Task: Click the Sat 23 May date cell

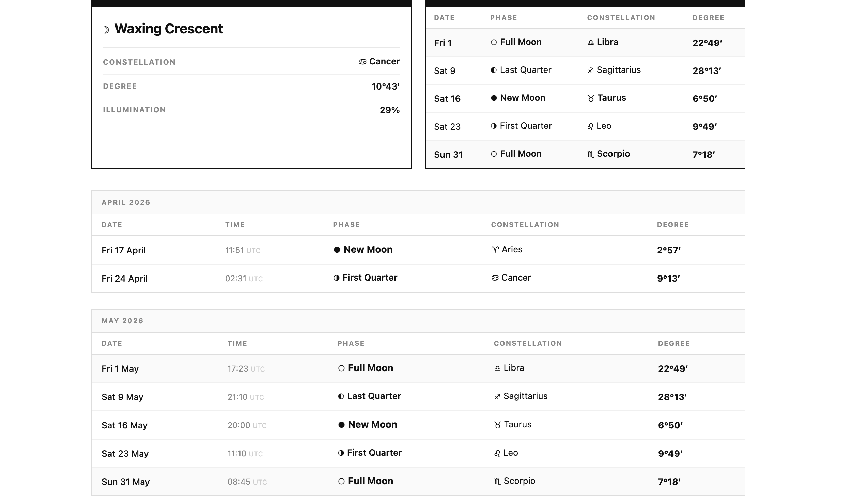Action: coord(125,453)
